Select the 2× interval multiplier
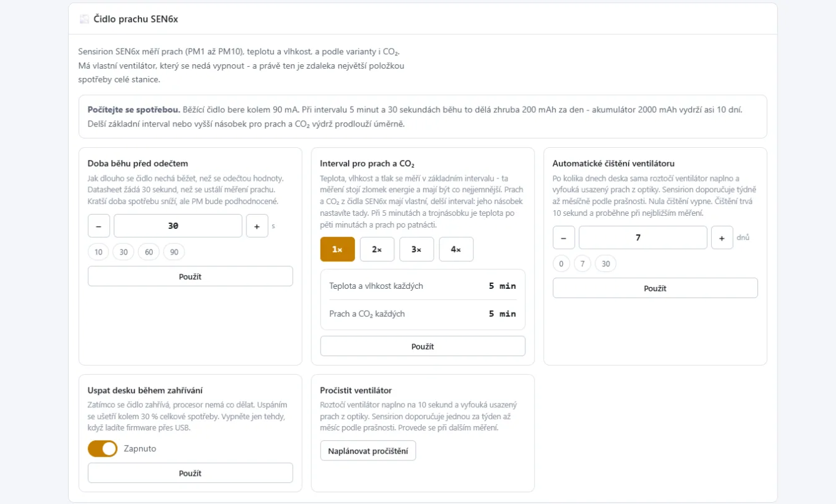Viewport: 836px width, 504px height. point(377,250)
